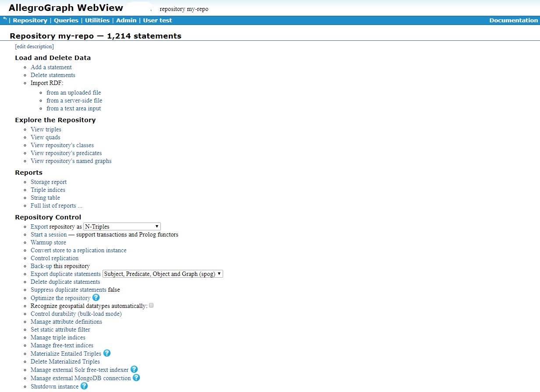This screenshot has width=540, height=392.
Task: Open help for Optimize the repository
Action: pos(96,297)
